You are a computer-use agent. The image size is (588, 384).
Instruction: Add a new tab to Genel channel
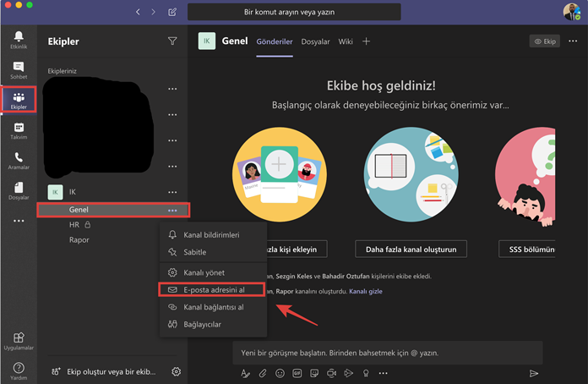pos(366,41)
